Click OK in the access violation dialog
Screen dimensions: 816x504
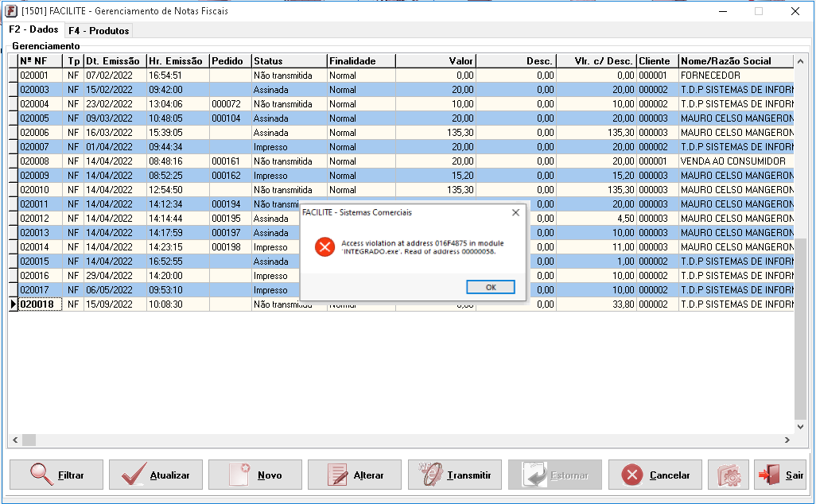(x=490, y=287)
